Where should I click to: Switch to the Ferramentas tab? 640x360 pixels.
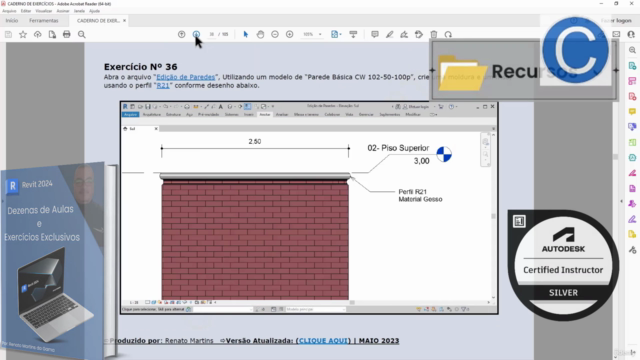click(44, 20)
